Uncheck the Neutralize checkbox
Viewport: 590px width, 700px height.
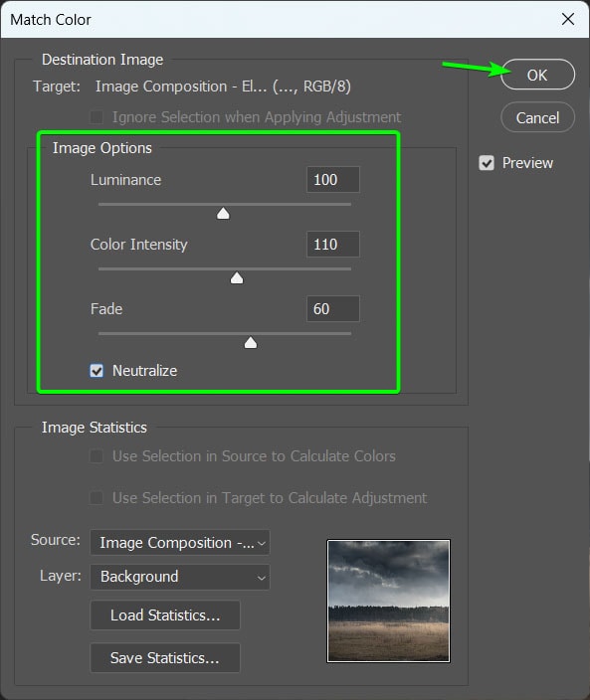pos(97,371)
